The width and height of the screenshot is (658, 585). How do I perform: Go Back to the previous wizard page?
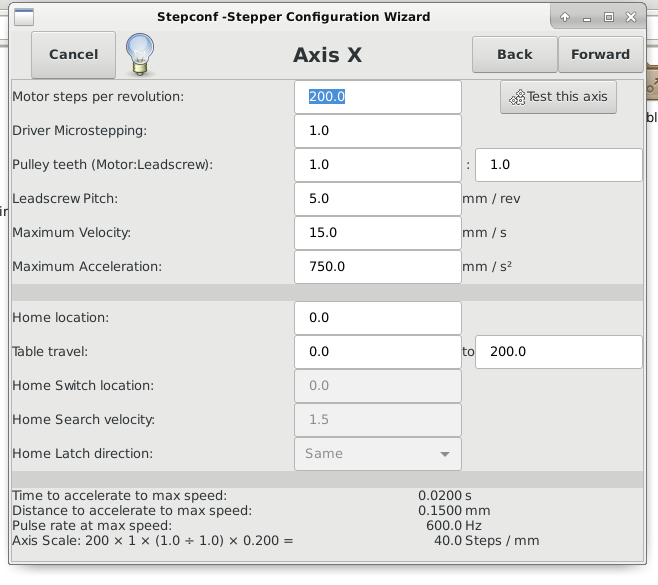(514, 55)
